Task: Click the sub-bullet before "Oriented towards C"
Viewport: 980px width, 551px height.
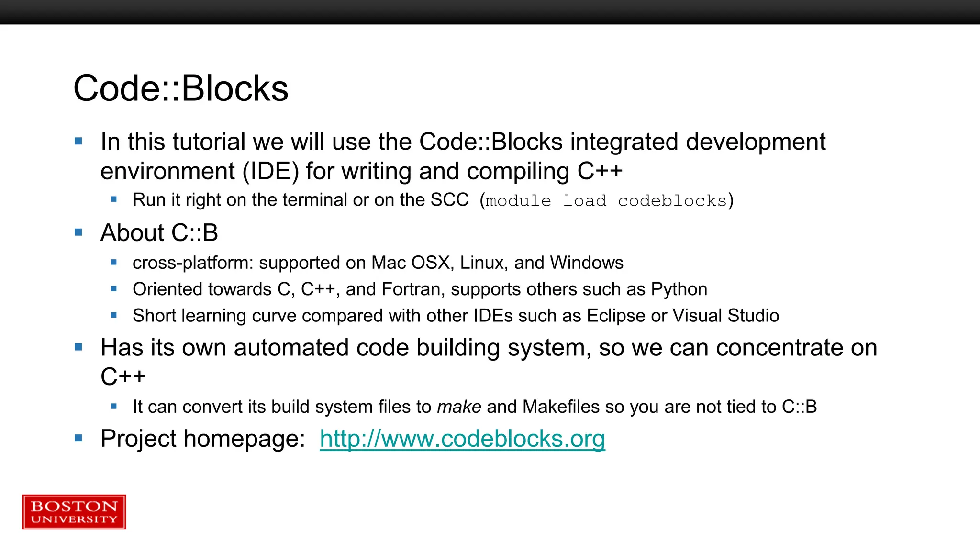Action: [x=114, y=289]
